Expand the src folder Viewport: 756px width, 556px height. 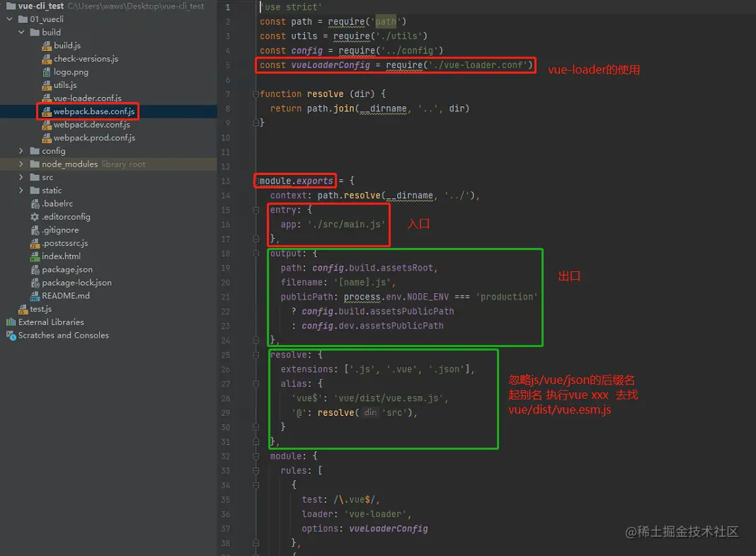pos(21,178)
